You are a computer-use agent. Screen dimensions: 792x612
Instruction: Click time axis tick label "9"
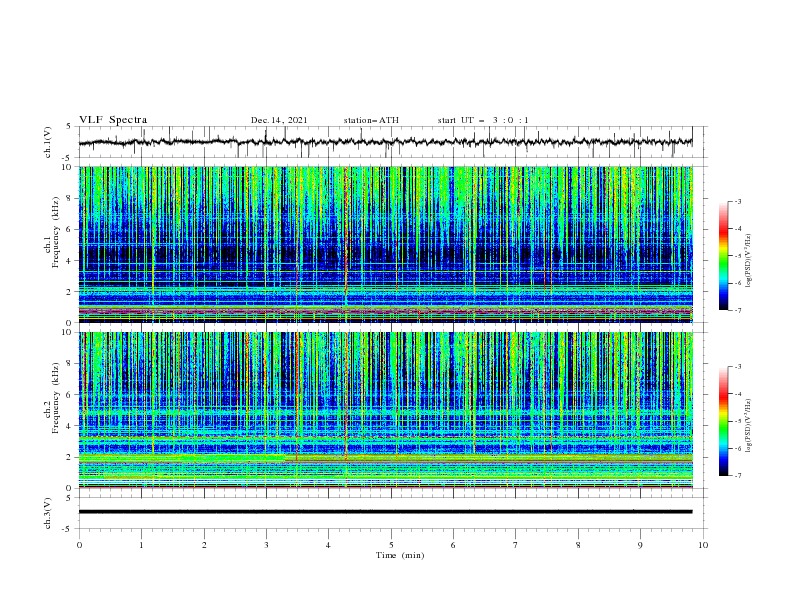point(640,545)
